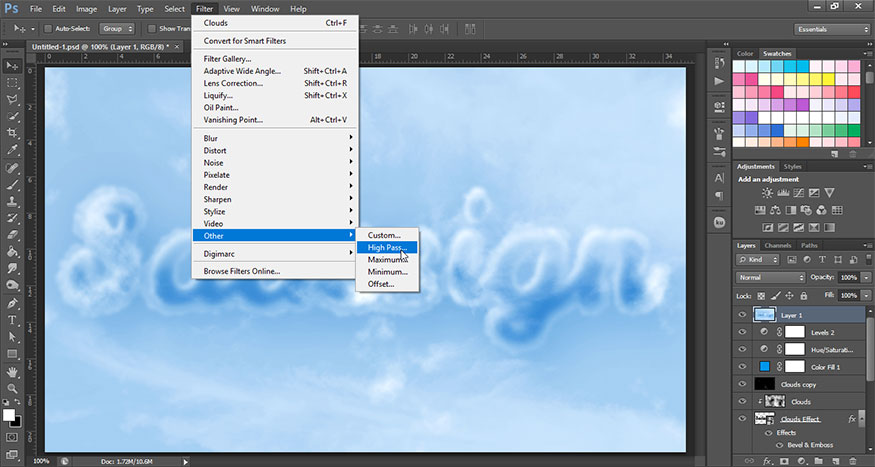Select the Move tool in toolbox

point(13,65)
